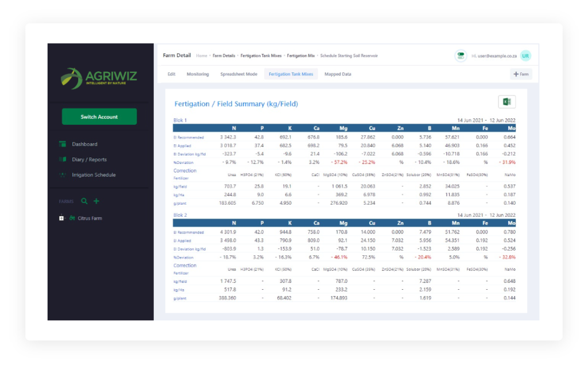The width and height of the screenshot is (588, 368).
Task: Expand the Citrus Farm tree node
Action: (x=61, y=218)
